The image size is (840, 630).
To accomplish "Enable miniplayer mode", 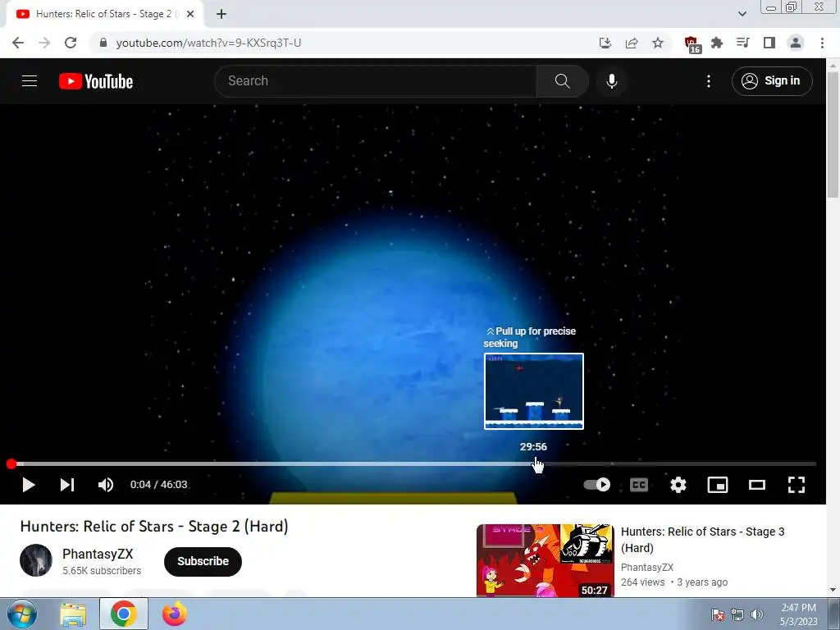I will 717,485.
